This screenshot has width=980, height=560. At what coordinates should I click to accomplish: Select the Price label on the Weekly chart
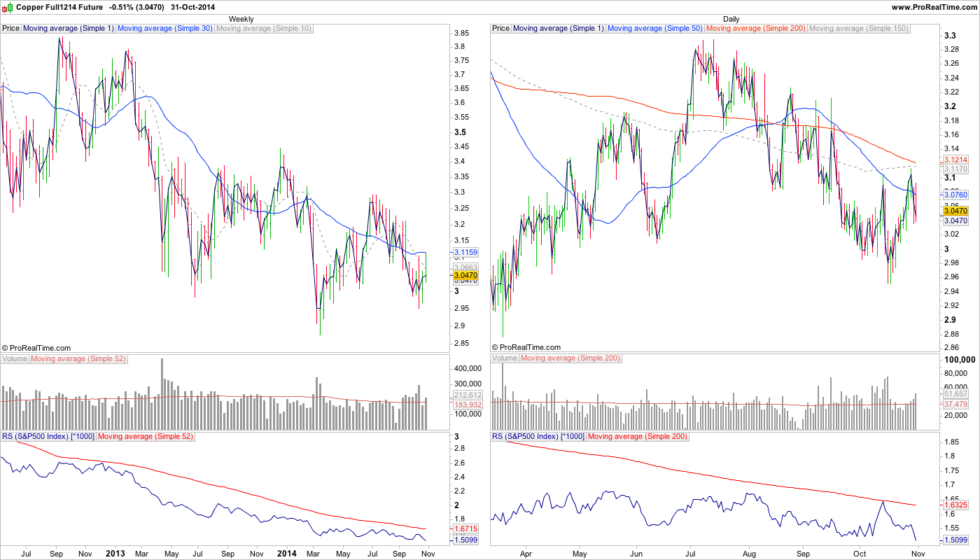tap(11, 29)
